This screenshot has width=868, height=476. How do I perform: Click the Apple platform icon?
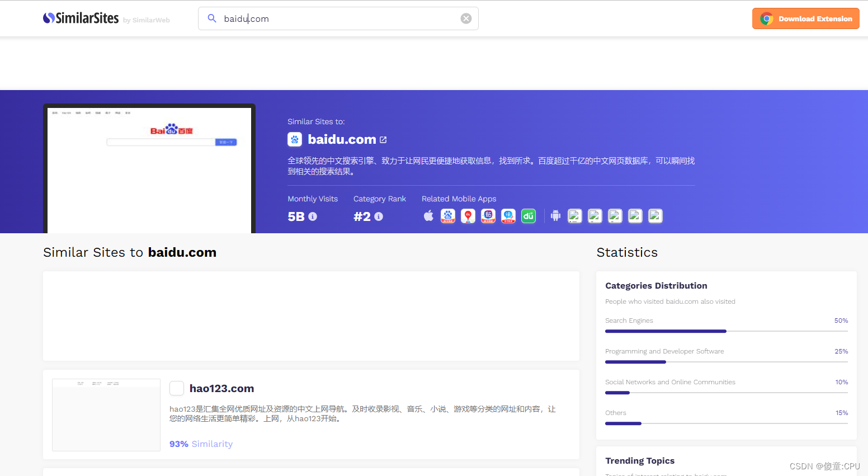pyautogui.click(x=428, y=216)
